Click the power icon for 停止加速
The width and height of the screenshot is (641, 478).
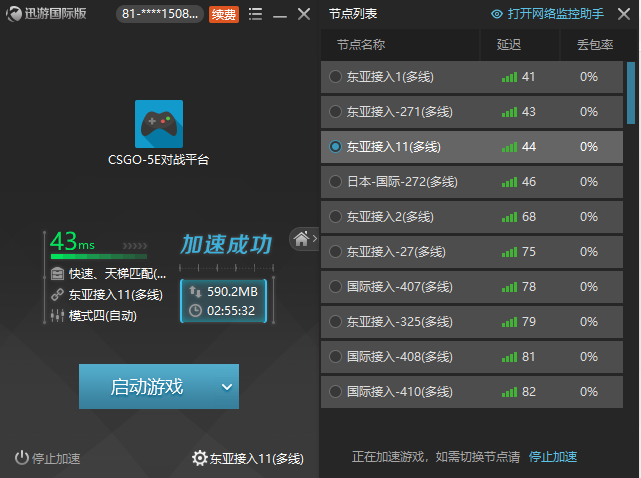22,458
